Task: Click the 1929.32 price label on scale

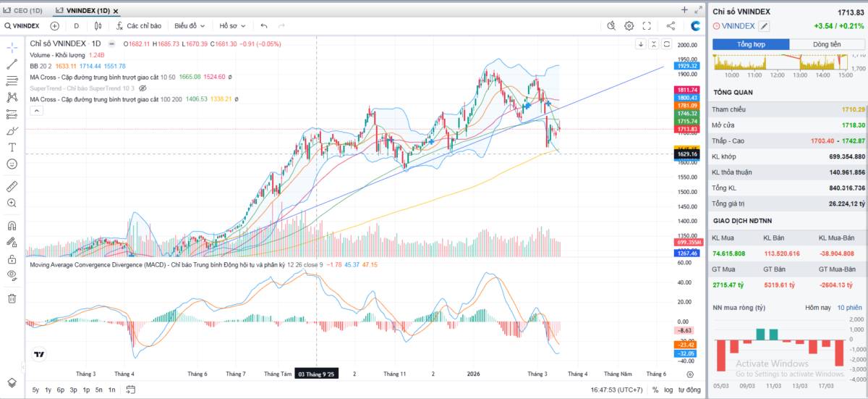Action: 687,66
